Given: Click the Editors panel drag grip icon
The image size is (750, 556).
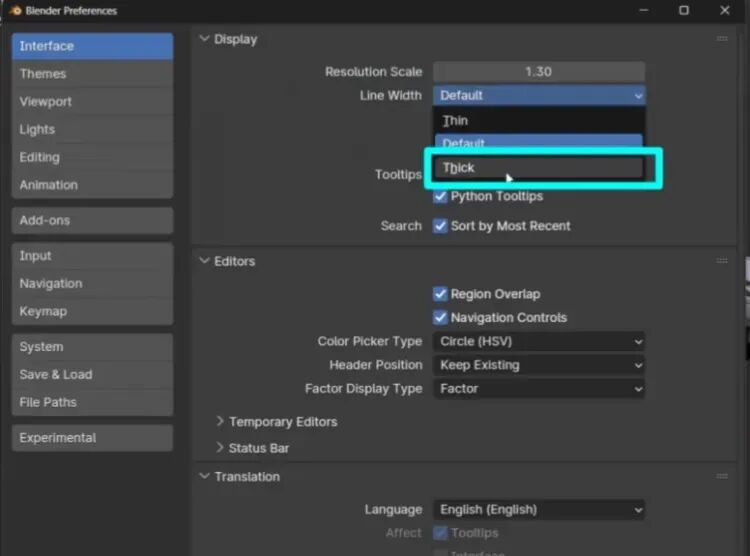Looking at the screenshot, I should (x=722, y=260).
